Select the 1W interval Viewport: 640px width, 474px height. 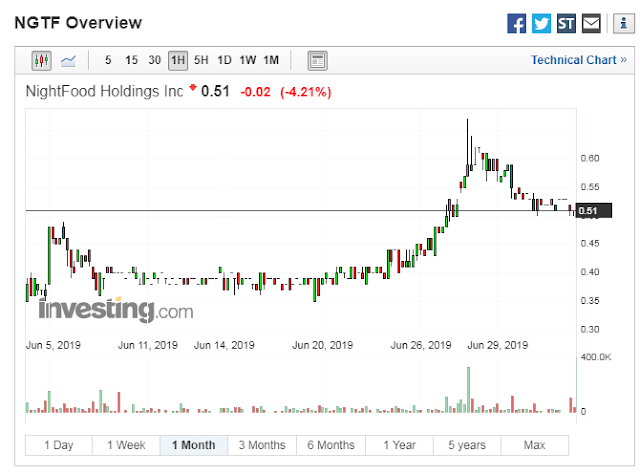pos(247,60)
